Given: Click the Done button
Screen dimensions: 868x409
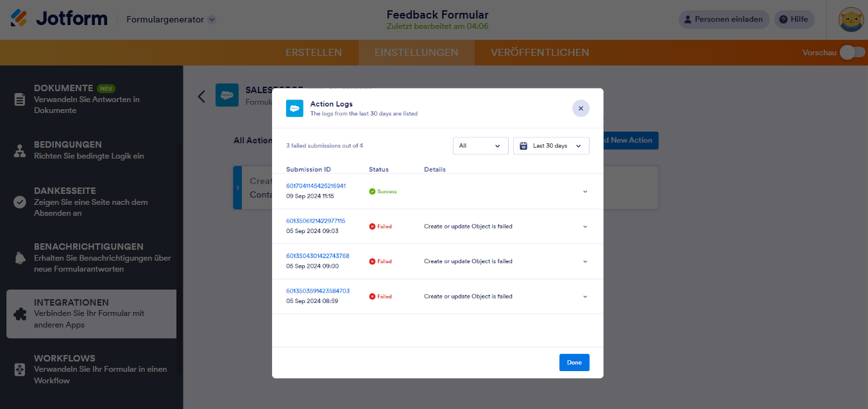Looking at the screenshot, I should 574,362.
